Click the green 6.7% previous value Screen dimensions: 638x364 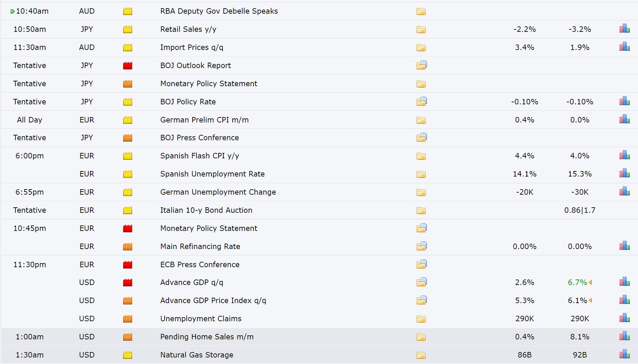coord(577,282)
